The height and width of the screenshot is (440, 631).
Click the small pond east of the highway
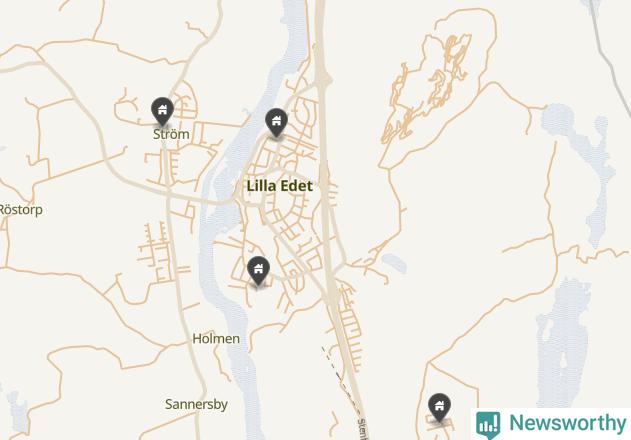[394, 263]
